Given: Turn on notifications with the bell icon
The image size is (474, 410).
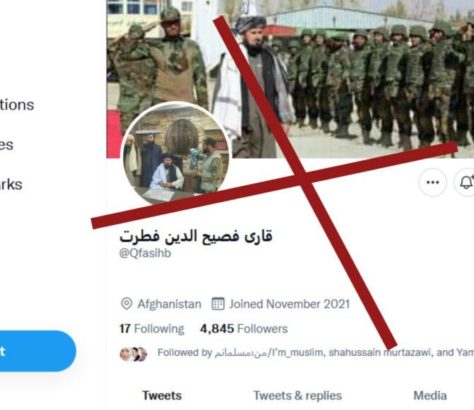Looking at the screenshot, I should [x=465, y=182].
